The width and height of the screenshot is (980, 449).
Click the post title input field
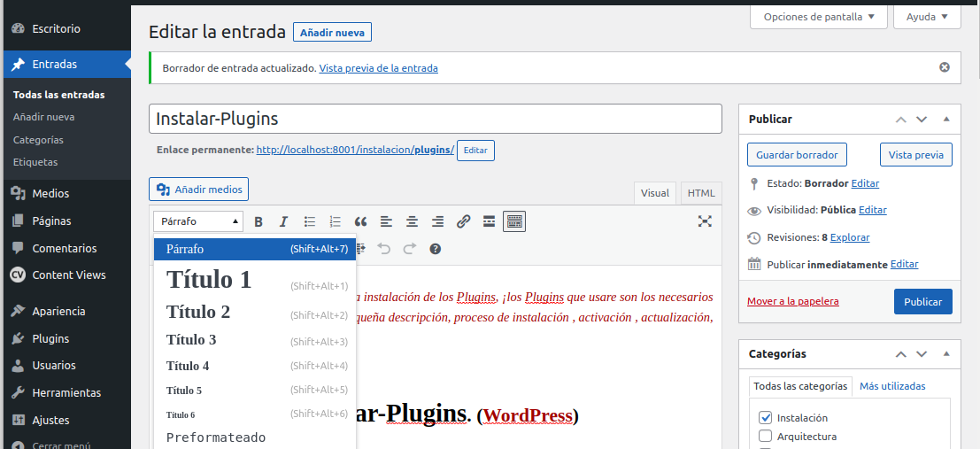pos(435,119)
